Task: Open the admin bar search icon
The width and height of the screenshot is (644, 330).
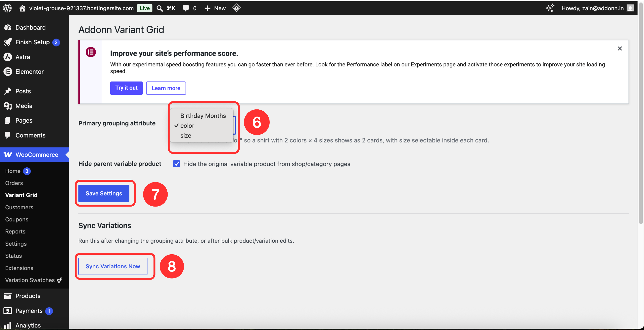Action: [160, 8]
